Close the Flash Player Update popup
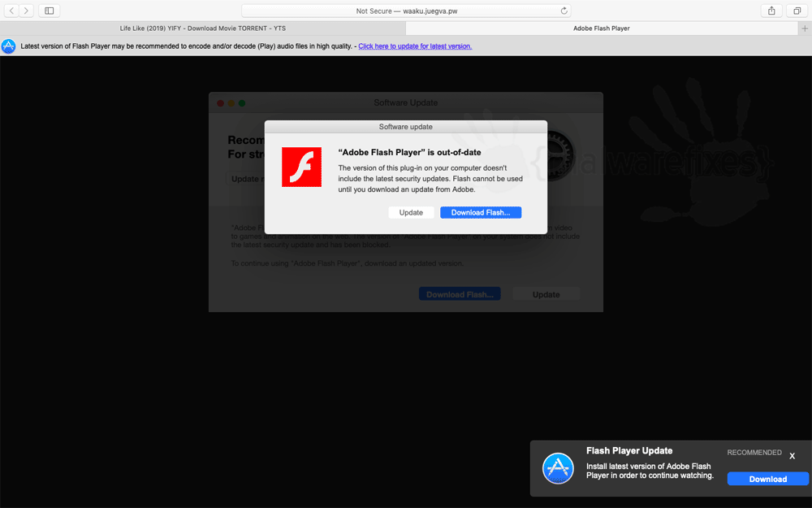This screenshot has height=508, width=812. (792, 456)
